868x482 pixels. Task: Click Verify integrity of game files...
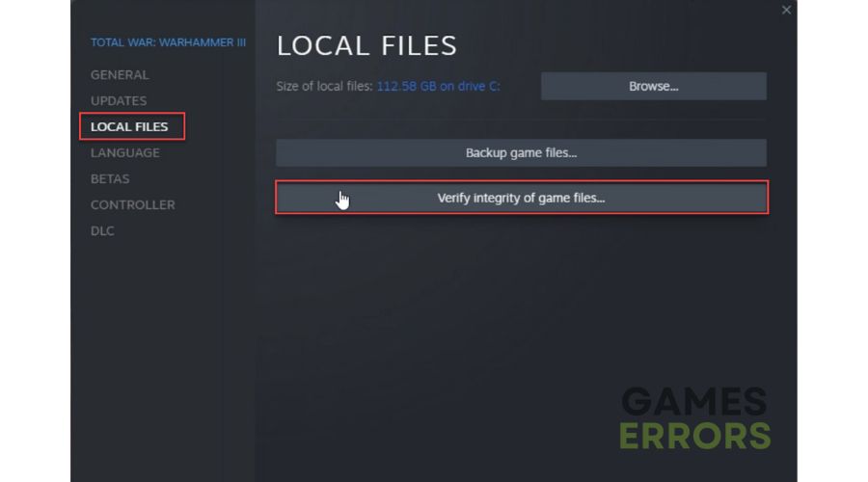click(x=522, y=198)
